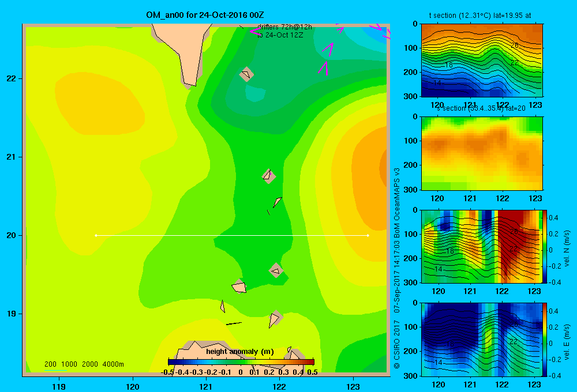577x392 pixels.
Task: Click the 18 contour label in vel. N panel
Action: tap(449, 251)
